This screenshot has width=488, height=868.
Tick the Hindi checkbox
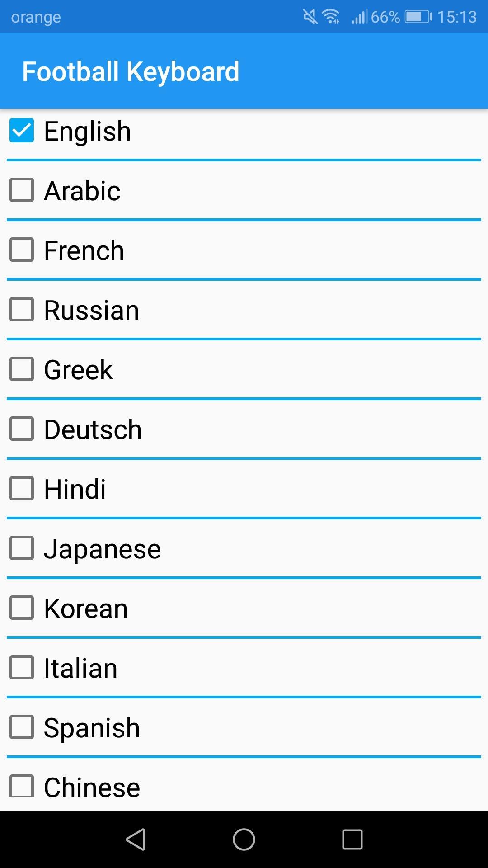coord(22,488)
